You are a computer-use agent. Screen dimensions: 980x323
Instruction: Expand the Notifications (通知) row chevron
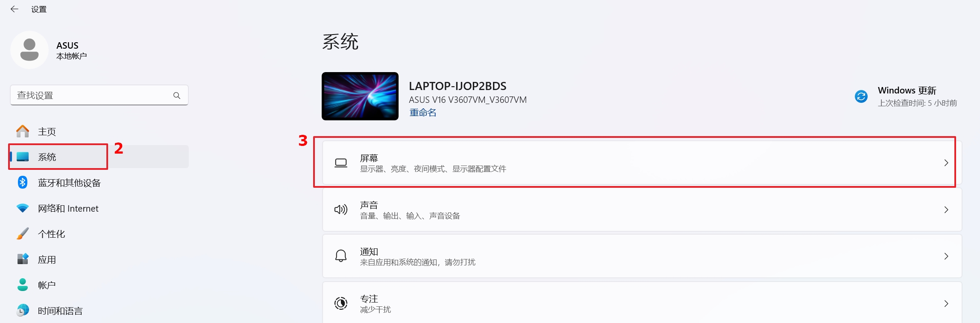(x=946, y=256)
